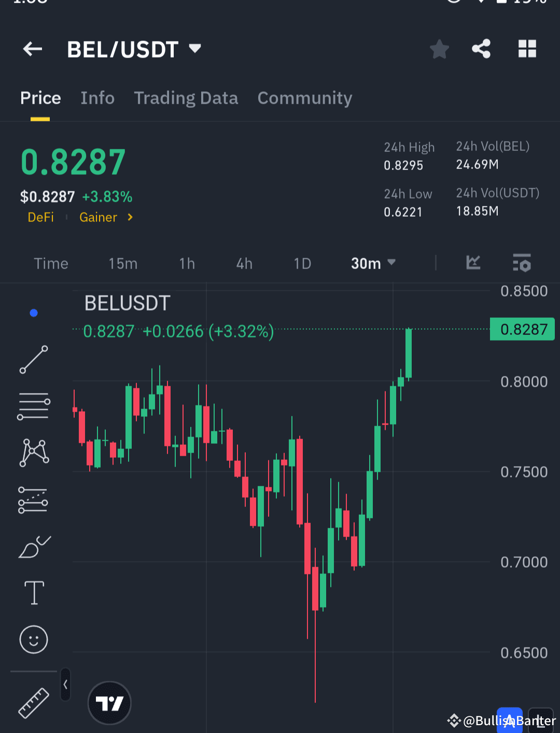The height and width of the screenshot is (733, 560).
Task: Collapse the drawing tools sidebar
Action: (x=65, y=684)
